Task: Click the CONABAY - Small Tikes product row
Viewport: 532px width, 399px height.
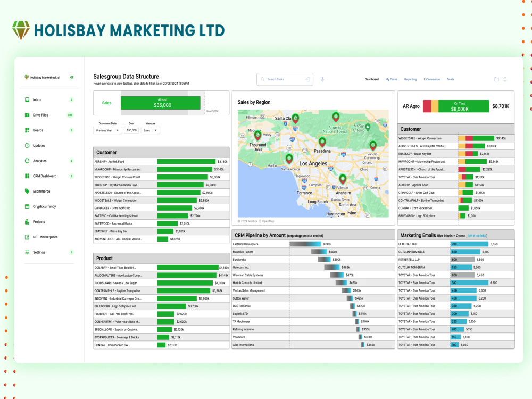Action: 161,268
